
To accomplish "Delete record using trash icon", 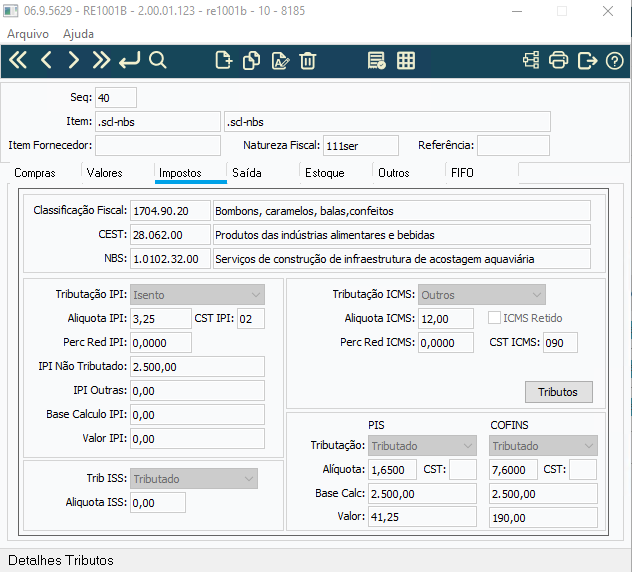I will [308, 60].
